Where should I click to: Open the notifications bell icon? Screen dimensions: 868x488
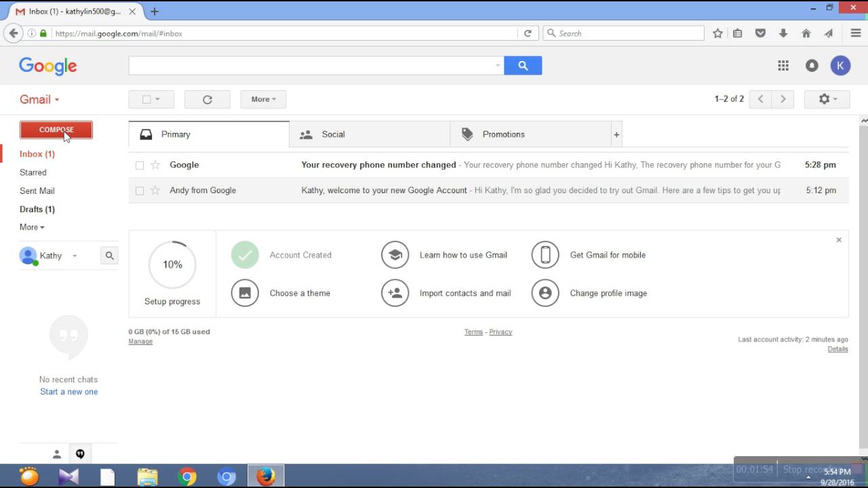pos(812,66)
